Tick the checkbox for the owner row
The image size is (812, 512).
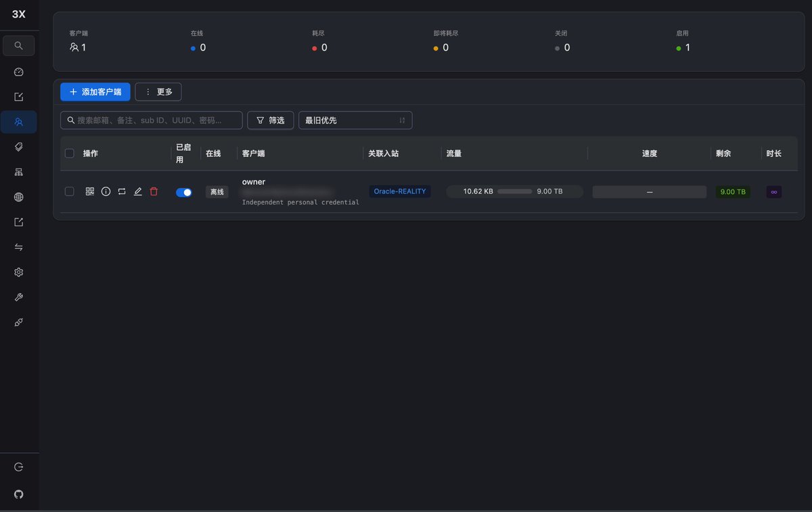coord(69,191)
